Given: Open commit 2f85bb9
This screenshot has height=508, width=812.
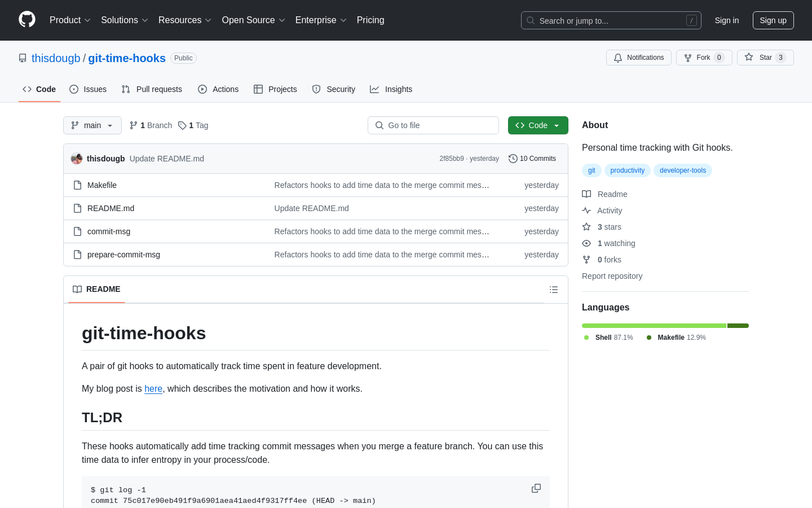Looking at the screenshot, I should pyautogui.click(x=451, y=159).
